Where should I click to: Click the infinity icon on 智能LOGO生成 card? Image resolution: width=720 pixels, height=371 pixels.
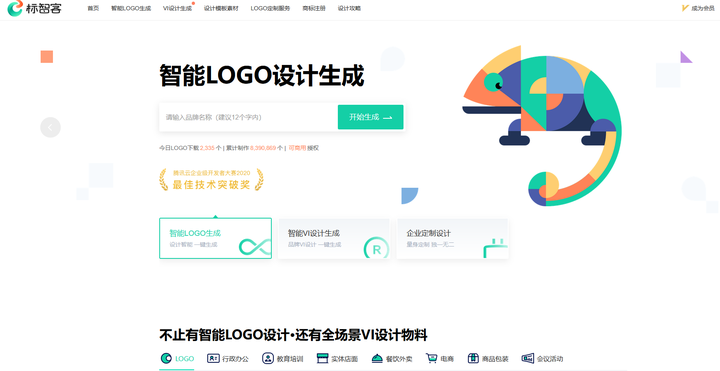coord(255,247)
